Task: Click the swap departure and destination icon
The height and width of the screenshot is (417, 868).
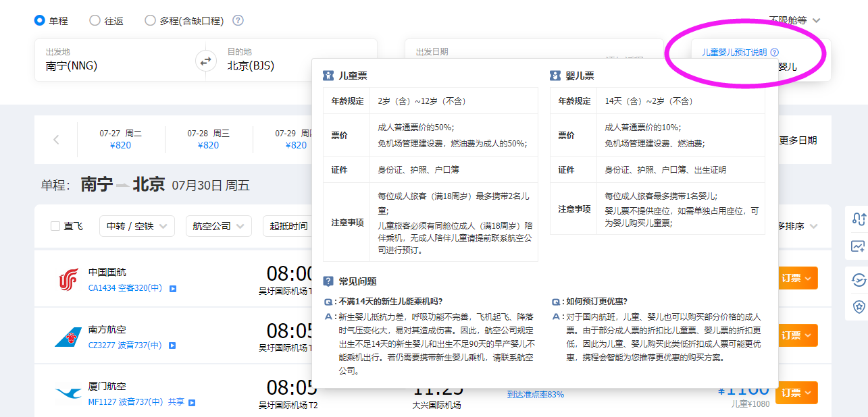Action: pyautogui.click(x=206, y=61)
